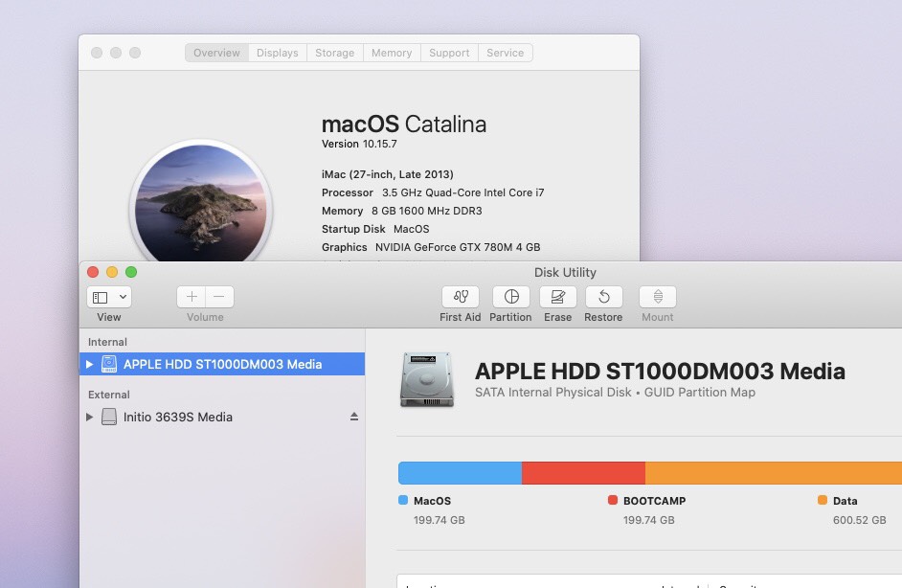Switch to the Storage tab
The height and width of the screenshot is (588, 902).
pyautogui.click(x=335, y=53)
